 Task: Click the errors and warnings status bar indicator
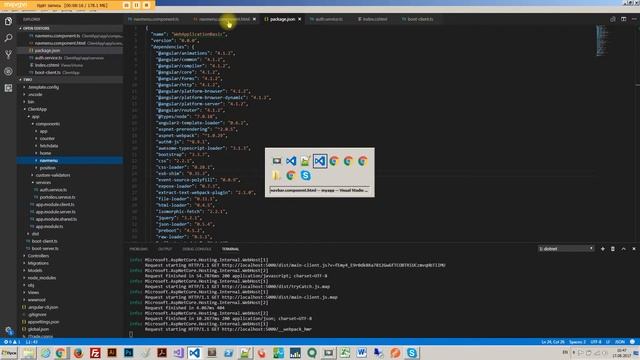tap(12, 342)
